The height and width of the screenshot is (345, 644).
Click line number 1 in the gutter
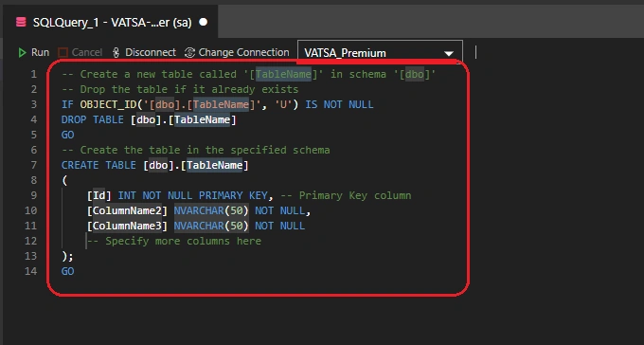tap(34, 75)
